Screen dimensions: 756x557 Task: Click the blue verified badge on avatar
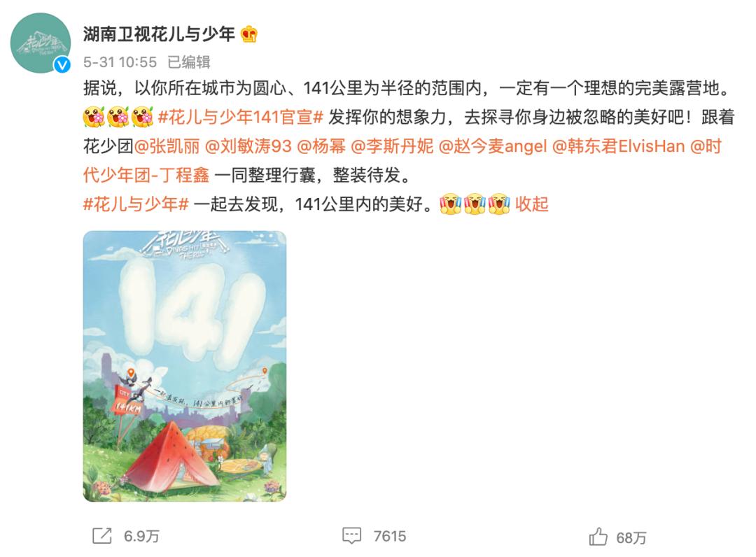62,64
